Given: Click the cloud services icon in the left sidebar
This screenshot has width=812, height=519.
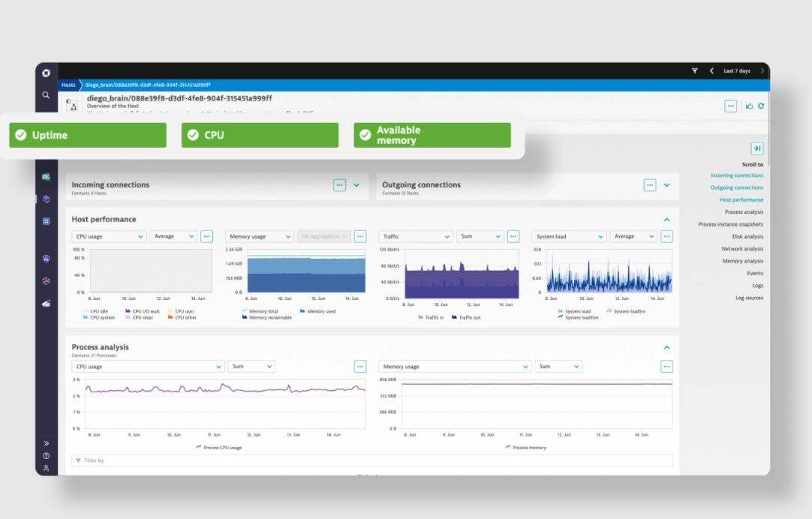Looking at the screenshot, I should (45, 303).
